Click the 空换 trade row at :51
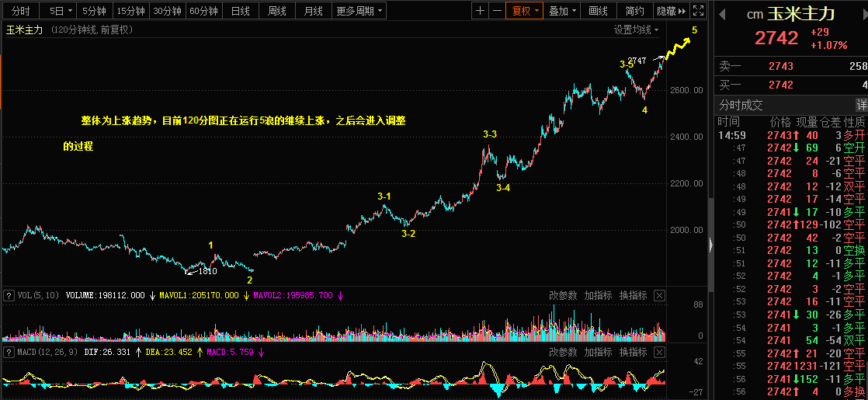This screenshot has width=868, height=400. click(792, 250)
